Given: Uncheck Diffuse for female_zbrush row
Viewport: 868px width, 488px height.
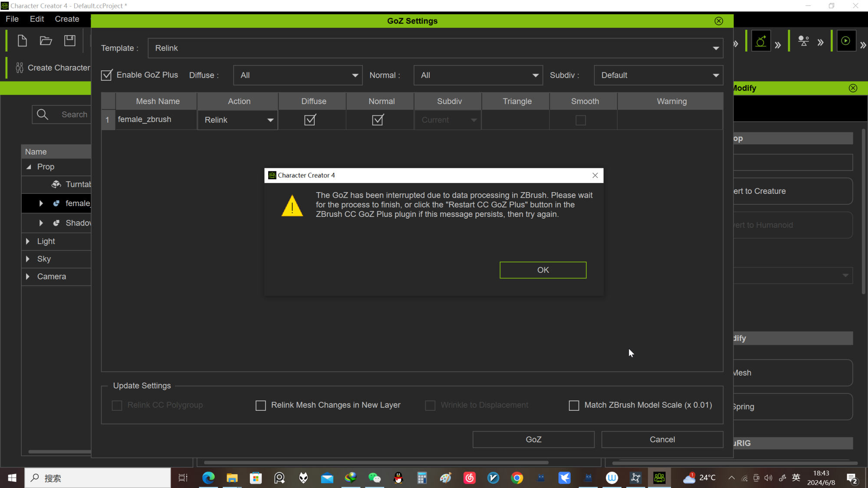Looking at the screenshot, I should point(310,120).
